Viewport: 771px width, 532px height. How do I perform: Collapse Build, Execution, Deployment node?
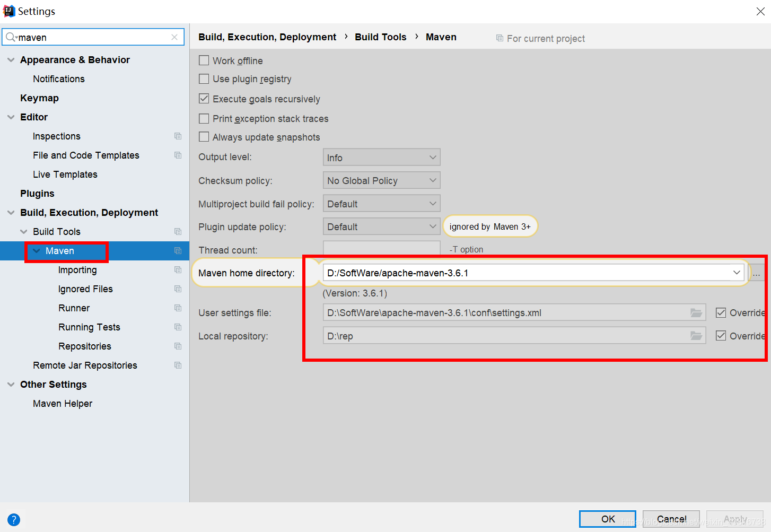pos(11,213)
